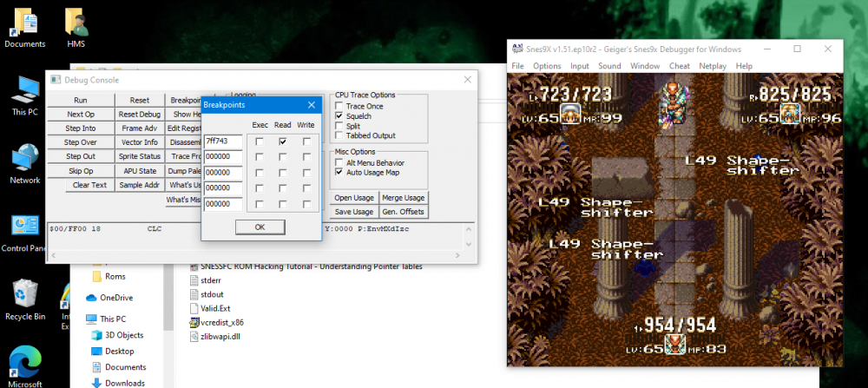Open the Netplay menu

(712, 66)
